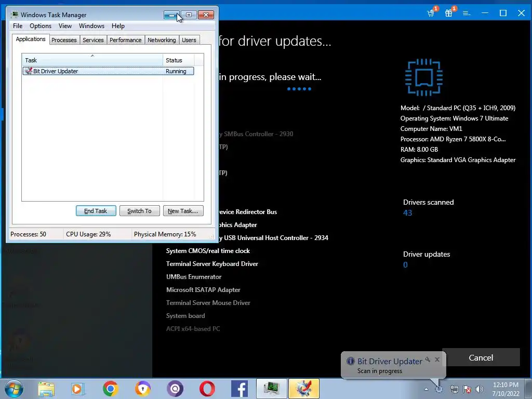Open the notification balloon wrench settings icon
Screen dimensions: 532x399
[x=428, y=360]
